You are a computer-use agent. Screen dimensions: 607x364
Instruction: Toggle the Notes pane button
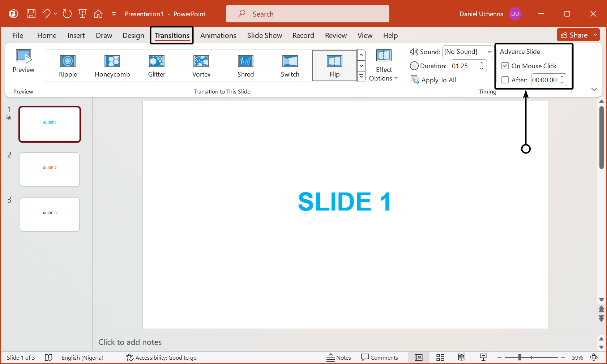click(x=339, y=357)
